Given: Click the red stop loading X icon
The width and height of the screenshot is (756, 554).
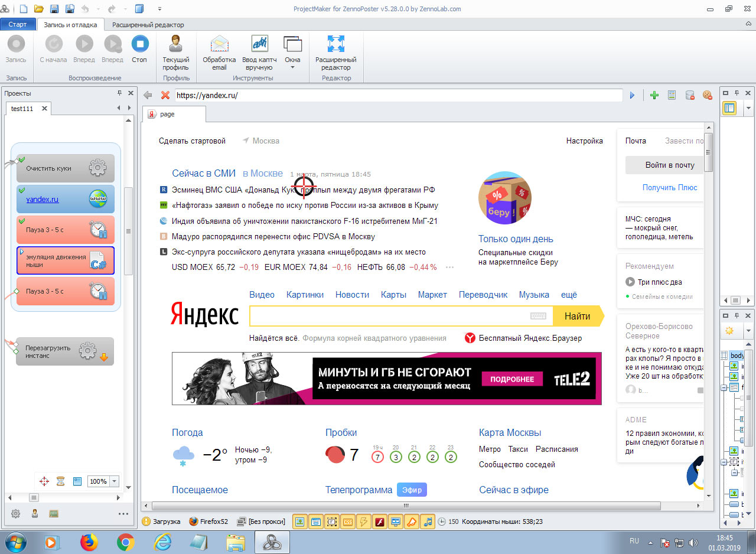Looking at the screenshot, I should coord(165,95).
